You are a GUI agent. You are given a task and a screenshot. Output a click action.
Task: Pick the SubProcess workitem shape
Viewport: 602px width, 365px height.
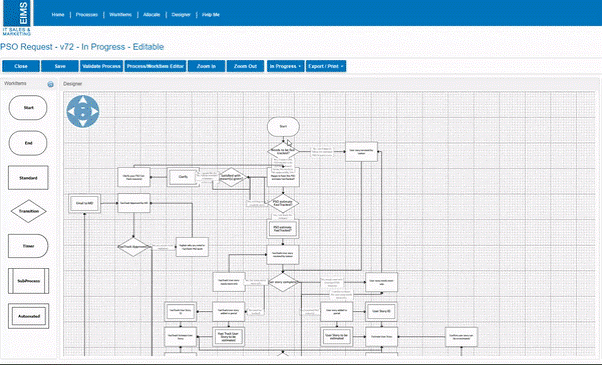coord(28,281)
